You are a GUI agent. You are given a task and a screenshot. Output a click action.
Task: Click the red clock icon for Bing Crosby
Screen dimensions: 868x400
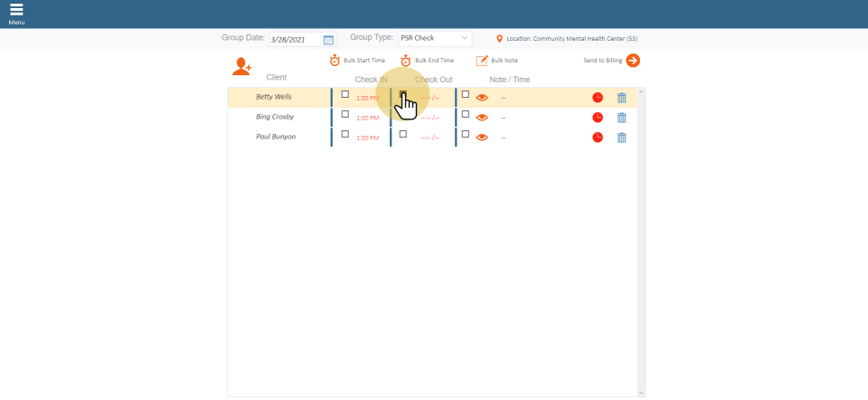tap(598, 118)
